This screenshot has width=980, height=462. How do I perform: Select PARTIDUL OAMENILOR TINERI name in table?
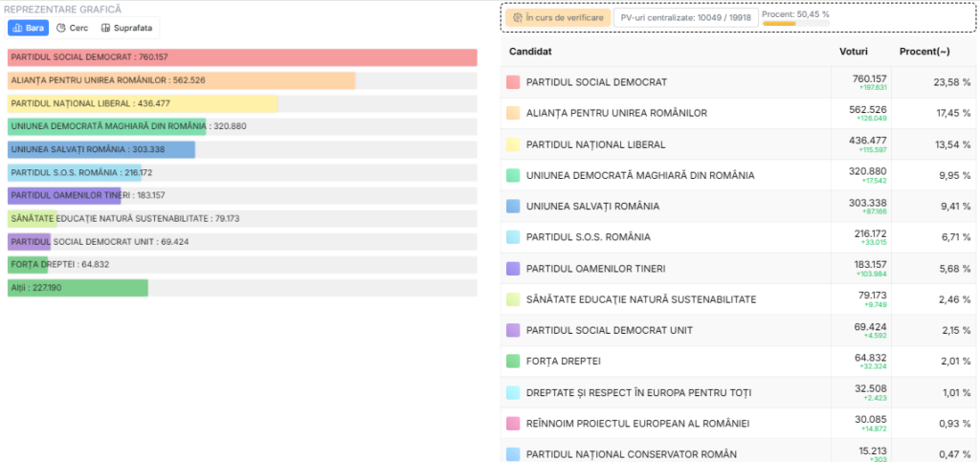595,269
